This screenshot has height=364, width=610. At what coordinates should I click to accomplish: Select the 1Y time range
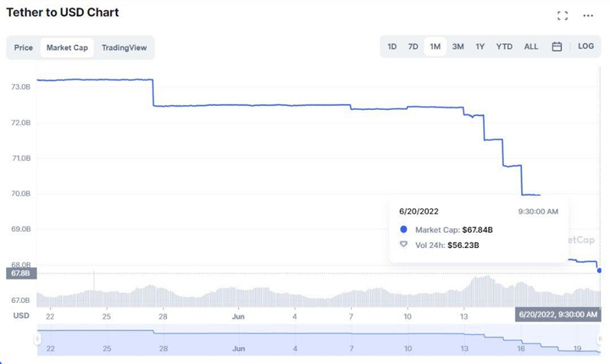tap(480, 47)
